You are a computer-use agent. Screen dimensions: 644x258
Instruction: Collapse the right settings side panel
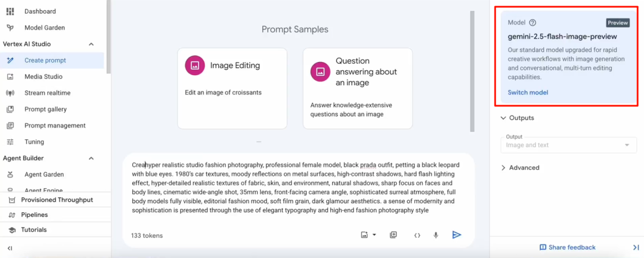pyautogui.click(x=636, y=247)
